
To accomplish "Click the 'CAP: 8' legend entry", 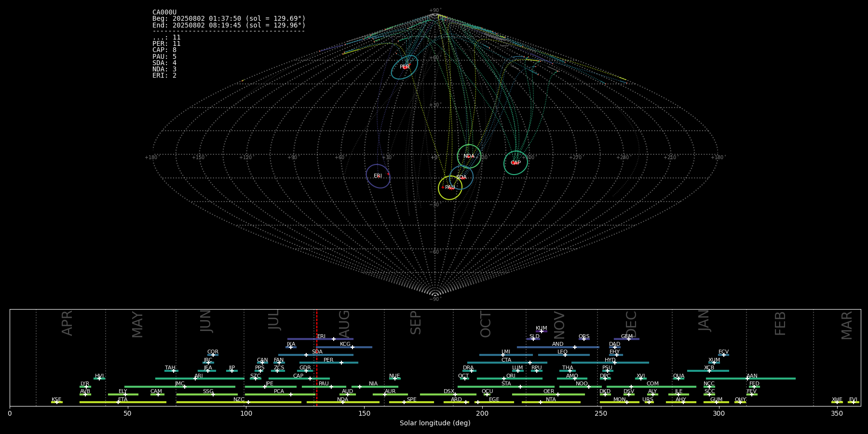I will (164, 50).
